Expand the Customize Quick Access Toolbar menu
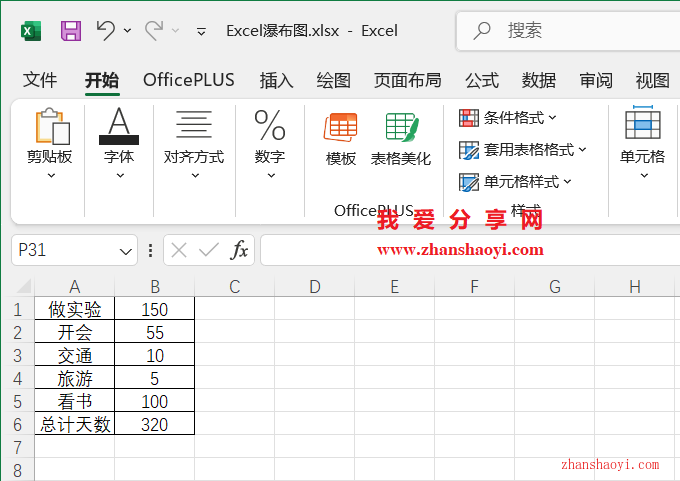 click(x=202, y=32)
